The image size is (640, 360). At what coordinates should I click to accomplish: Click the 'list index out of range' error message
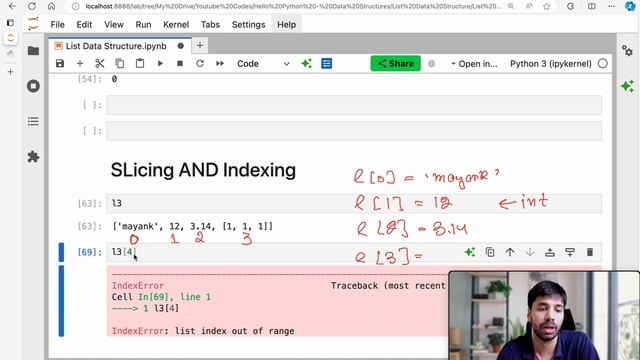click(x=235, y=331)
